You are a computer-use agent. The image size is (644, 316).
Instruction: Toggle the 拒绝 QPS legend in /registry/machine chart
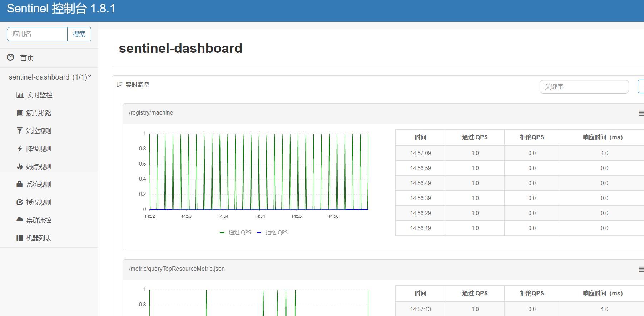point(272,232)
